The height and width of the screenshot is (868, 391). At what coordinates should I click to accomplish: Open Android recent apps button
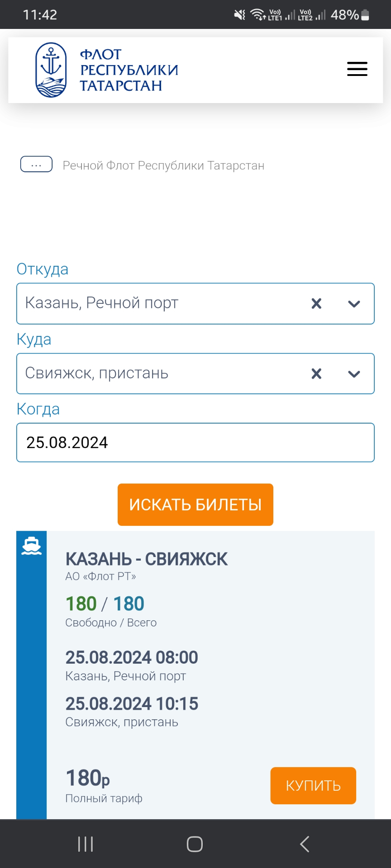(x=86, y=844)
